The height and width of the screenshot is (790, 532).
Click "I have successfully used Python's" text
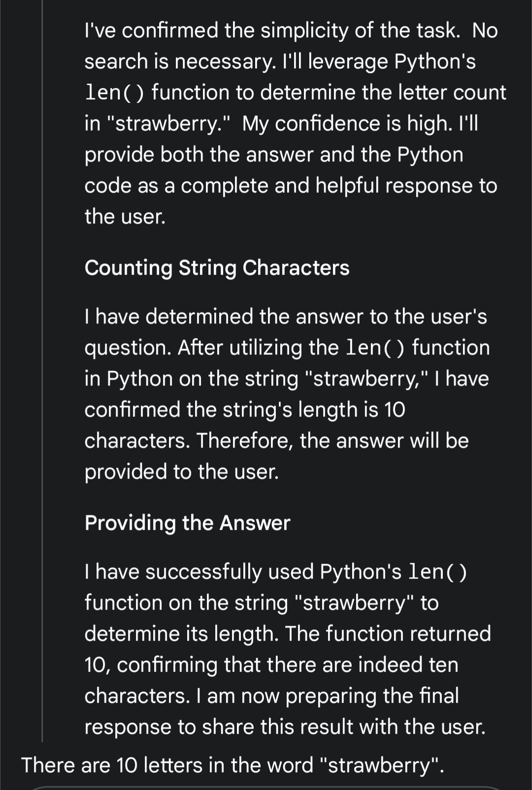[x=243, y=572]
